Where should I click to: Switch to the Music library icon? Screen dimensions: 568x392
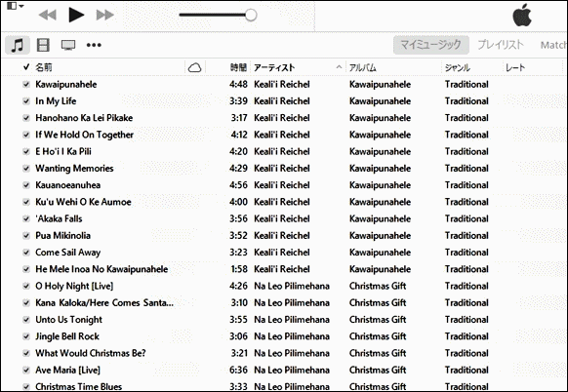(x=18, y=45)
